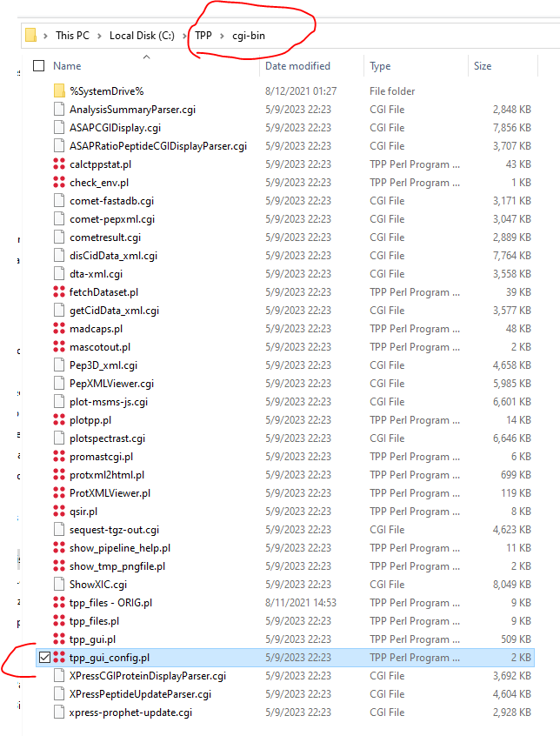This screenshot has height=736, width=560.
Task: Select the PepXMLViewer.cgi file row
Action: tap(111, 384)
